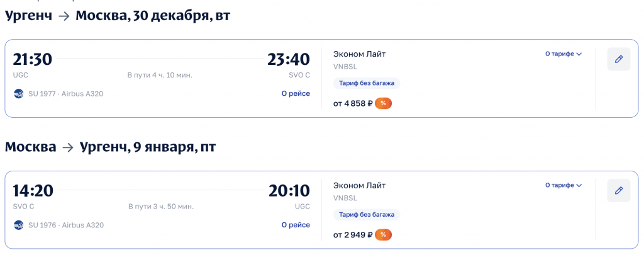The height and width of the screenshot is (257, 644).
Task: Select the 21:30 departure time
Action: click(x=32, y=59)
